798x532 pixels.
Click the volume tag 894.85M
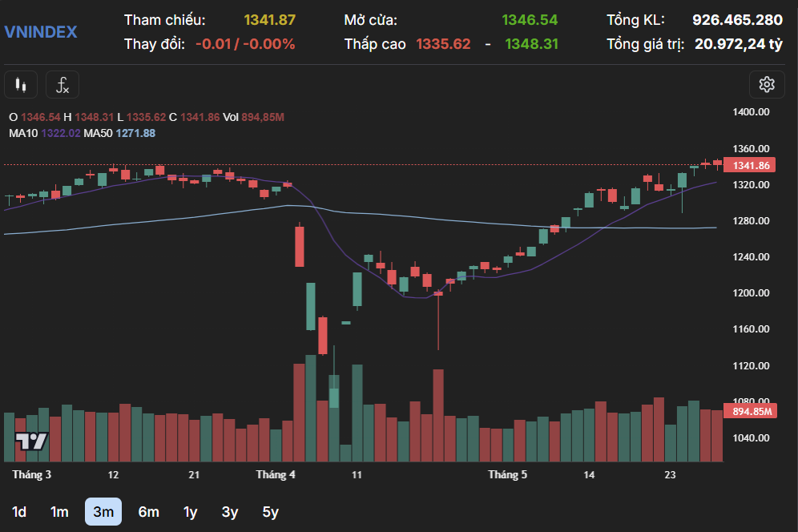[750, 411]
